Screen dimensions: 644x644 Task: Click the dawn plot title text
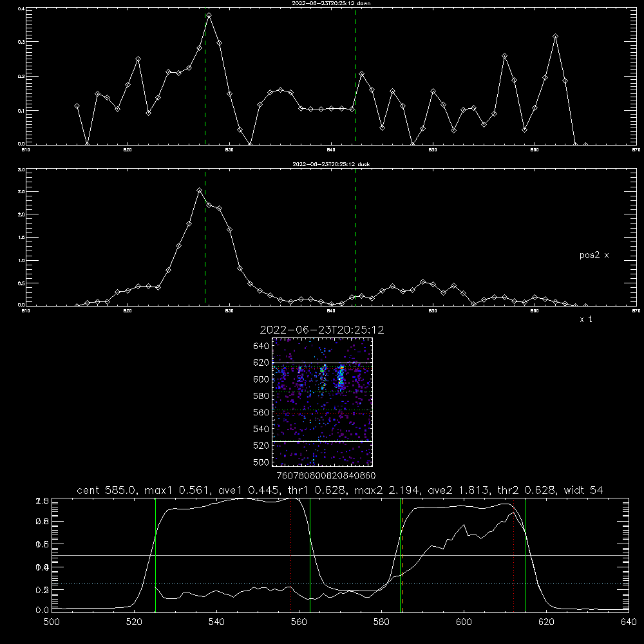click(331, 3)
